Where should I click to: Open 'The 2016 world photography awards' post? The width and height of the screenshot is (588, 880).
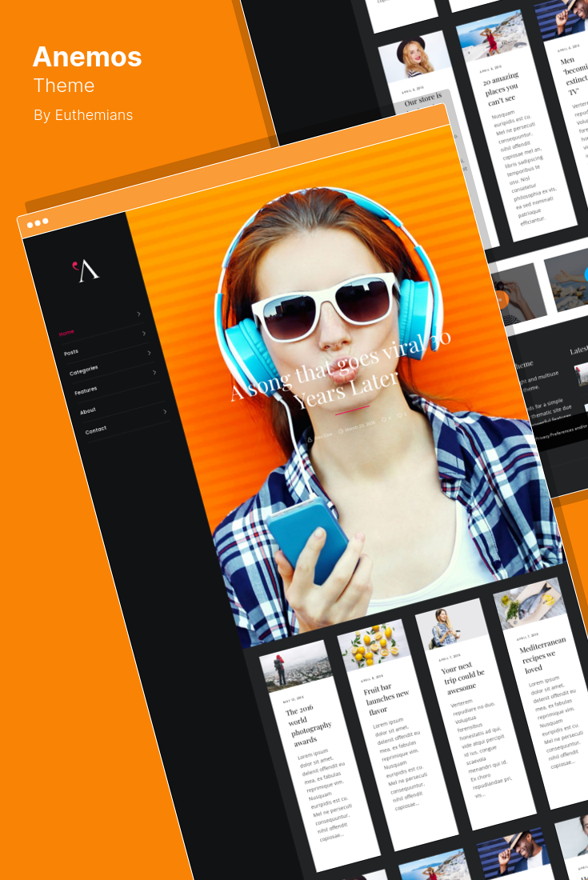(x=308, y=726)
